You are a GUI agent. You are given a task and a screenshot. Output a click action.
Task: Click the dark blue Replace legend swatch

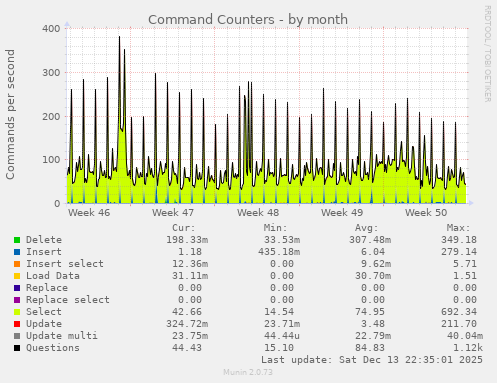coord(17,288)
